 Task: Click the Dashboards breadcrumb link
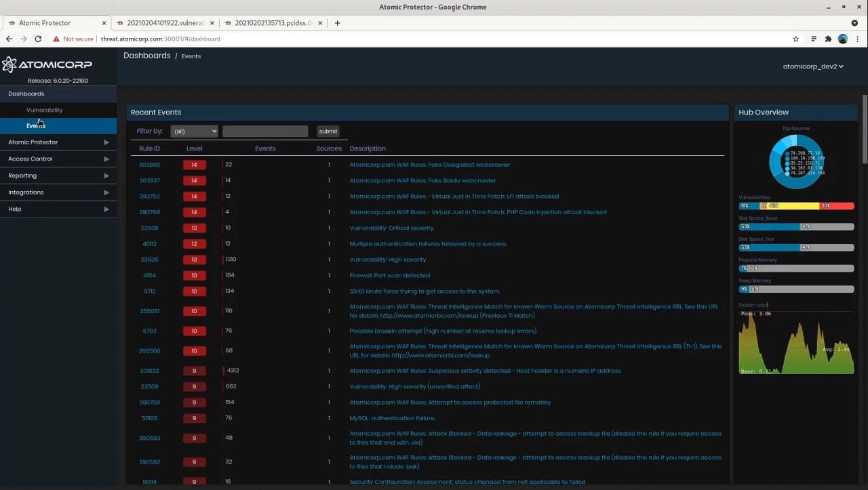click(147, 56)
